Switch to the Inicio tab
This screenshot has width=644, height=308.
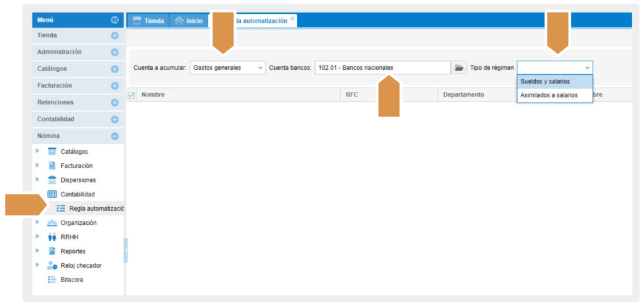click(x=189, y=21)
